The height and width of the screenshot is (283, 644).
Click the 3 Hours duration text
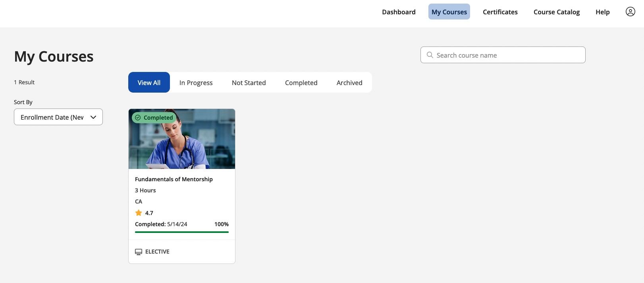pyautogui.click(x=145, y=190)
